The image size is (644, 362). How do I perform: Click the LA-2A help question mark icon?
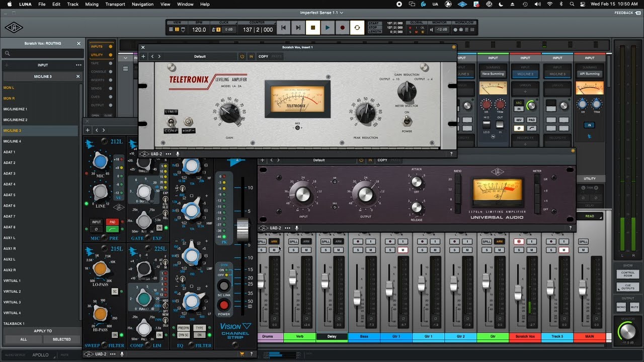(451, 154)
